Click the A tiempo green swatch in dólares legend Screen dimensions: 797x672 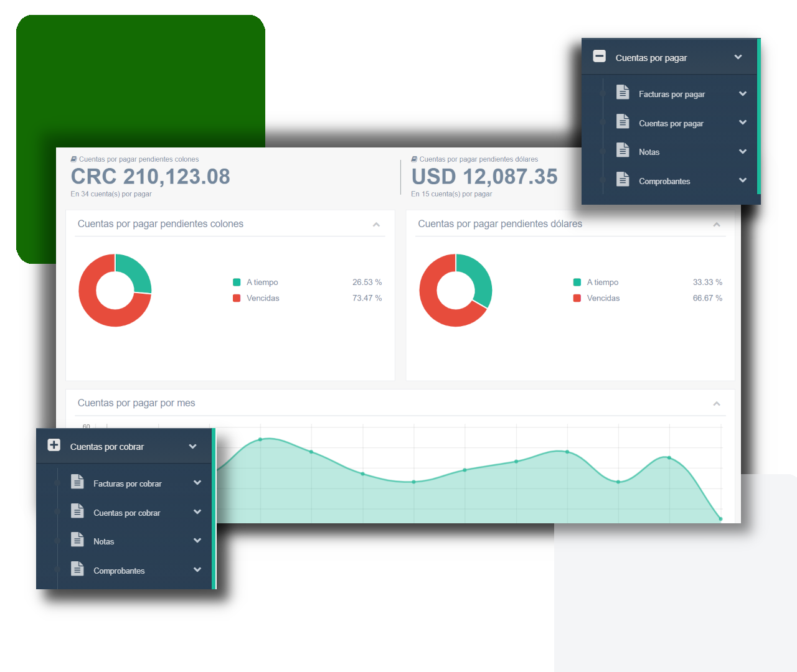click(x=577, y=282)
